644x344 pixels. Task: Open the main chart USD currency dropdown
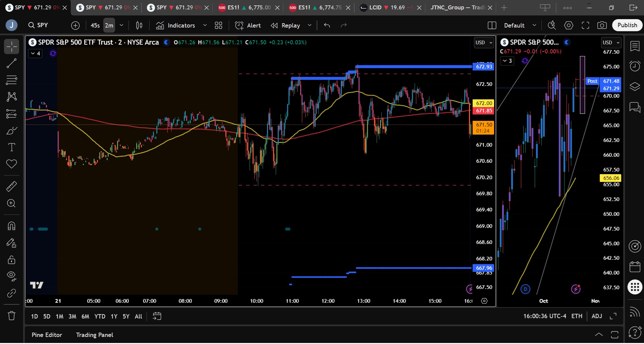pos(484,43)
